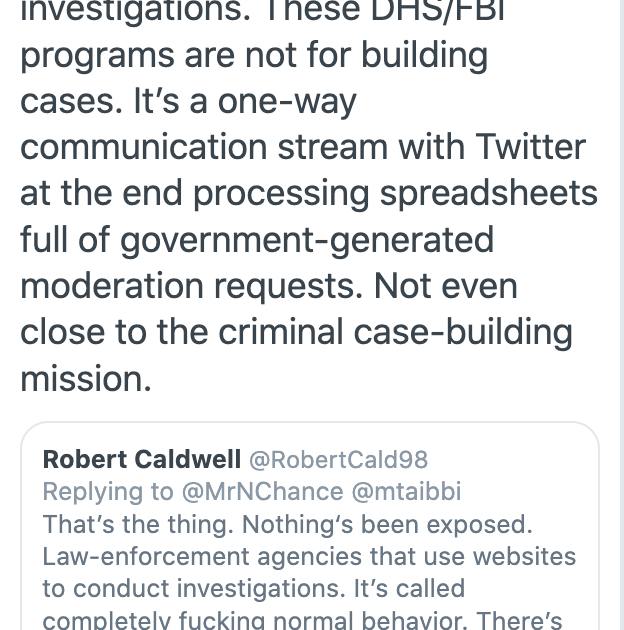This screenshot has height=630, width=624.
Task: Open the @MrNChance mention
Action: coord(262,492)
